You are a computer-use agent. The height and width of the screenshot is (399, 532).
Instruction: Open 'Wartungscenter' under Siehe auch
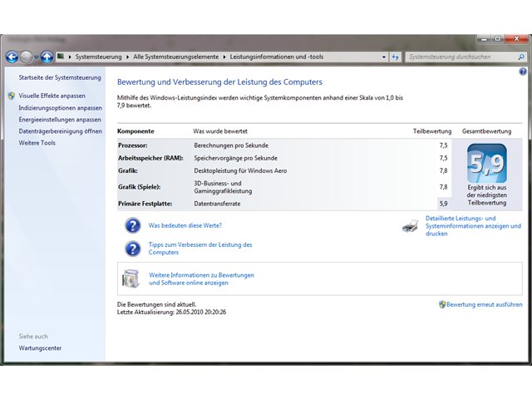pyautogui.click(x=40, y=348)
